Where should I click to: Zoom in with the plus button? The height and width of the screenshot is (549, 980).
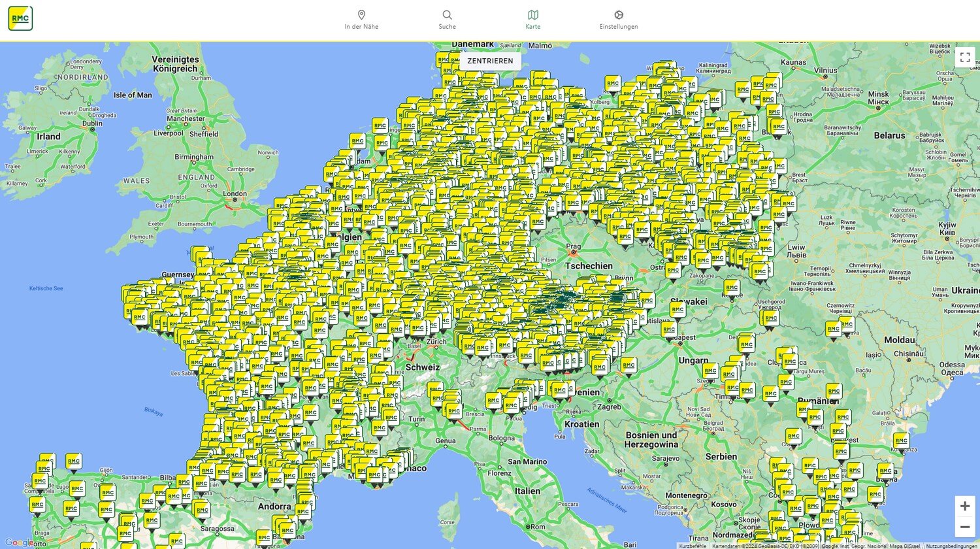tap(964, 507)
